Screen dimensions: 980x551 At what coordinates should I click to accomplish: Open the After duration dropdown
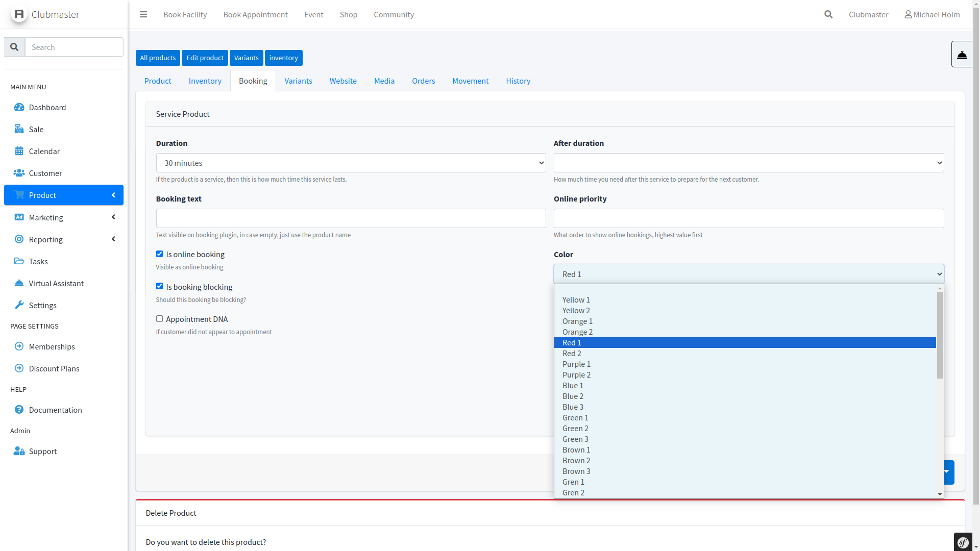point(748,163)
